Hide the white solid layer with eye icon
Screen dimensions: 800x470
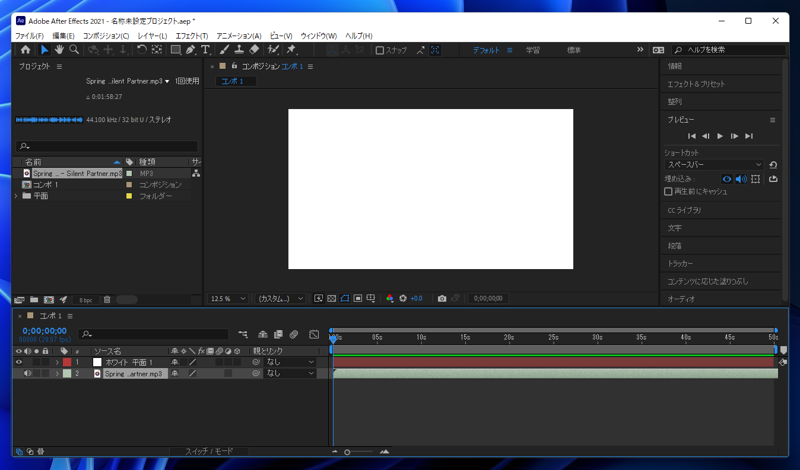click(x=19, y=362)
